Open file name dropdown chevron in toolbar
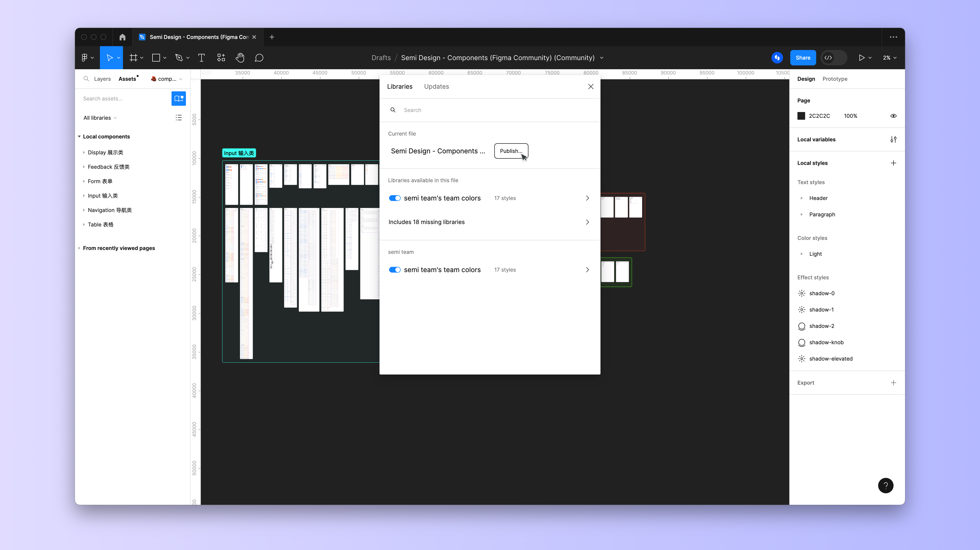Viewport: 980px width, 550px height. (x=601, y=57)
